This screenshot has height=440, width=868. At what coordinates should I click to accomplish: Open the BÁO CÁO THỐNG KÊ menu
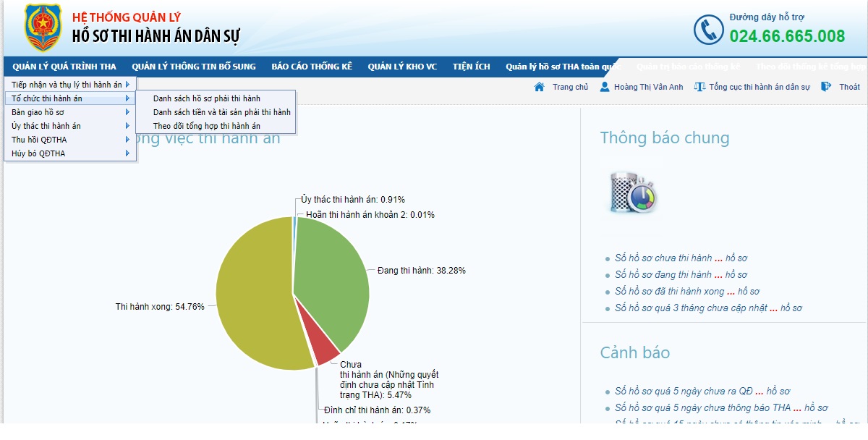[x=312, y=67]
